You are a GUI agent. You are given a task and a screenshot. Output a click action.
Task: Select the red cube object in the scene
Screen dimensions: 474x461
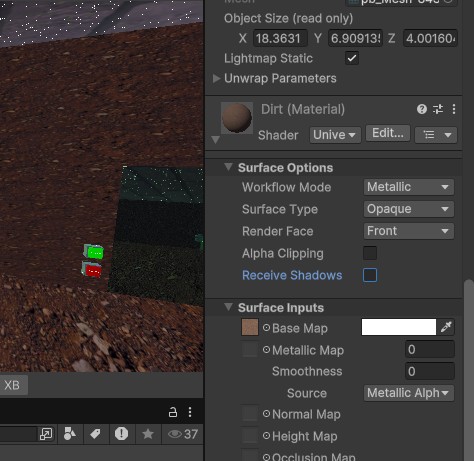pyautogui.click(x=92, y=269)
